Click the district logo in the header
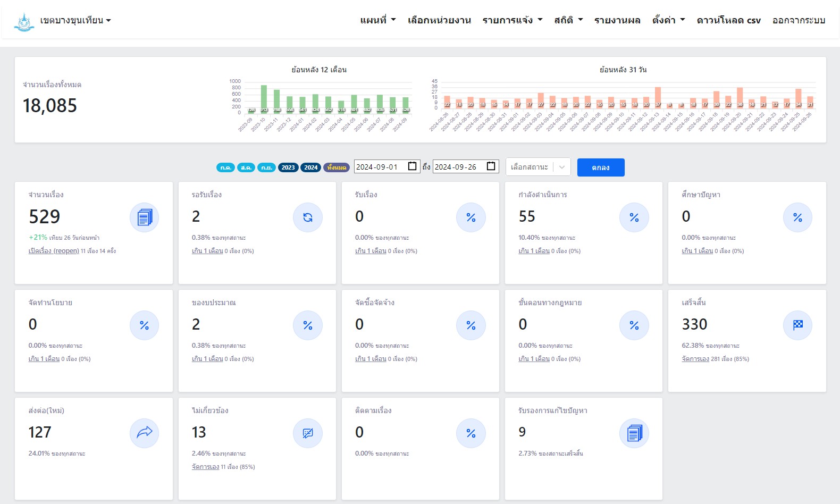 tap(24, 21)
